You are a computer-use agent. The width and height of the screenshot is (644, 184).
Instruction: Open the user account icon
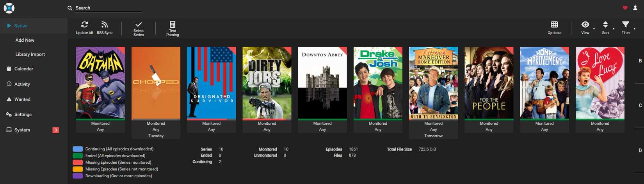pyautogui.click(x=635, y=8)
